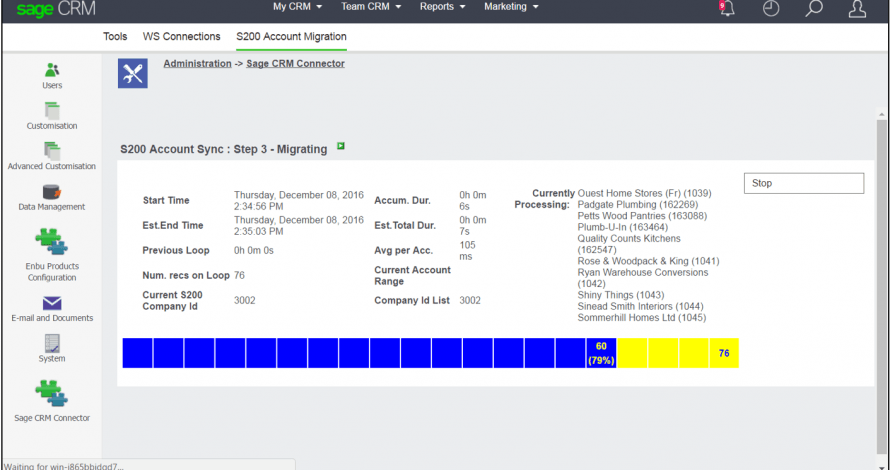Open the System checklist icon
Screen dimensions: 890x470
(52, 343)
